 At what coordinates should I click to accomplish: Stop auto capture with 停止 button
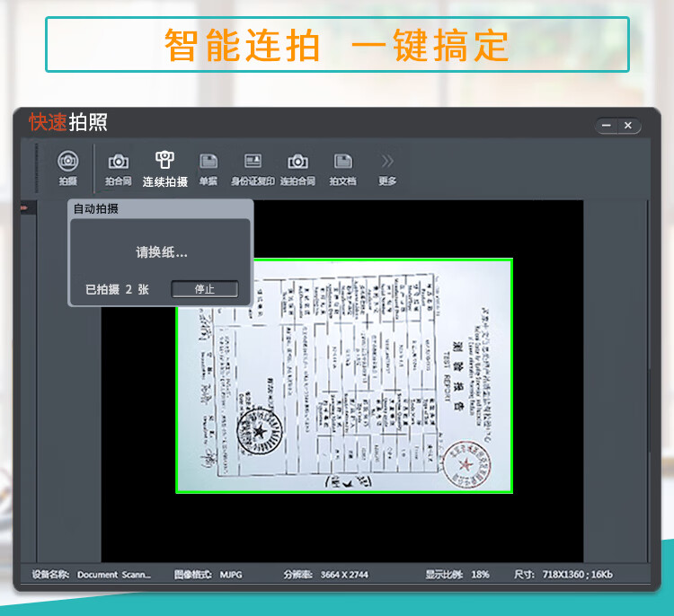[x=205, y=289]
